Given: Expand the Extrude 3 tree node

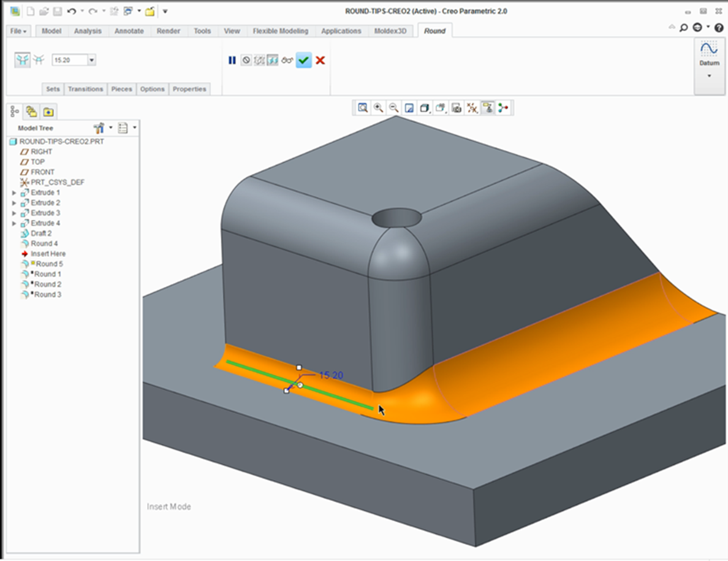Looking at the screenshot, I should point(14,213).
